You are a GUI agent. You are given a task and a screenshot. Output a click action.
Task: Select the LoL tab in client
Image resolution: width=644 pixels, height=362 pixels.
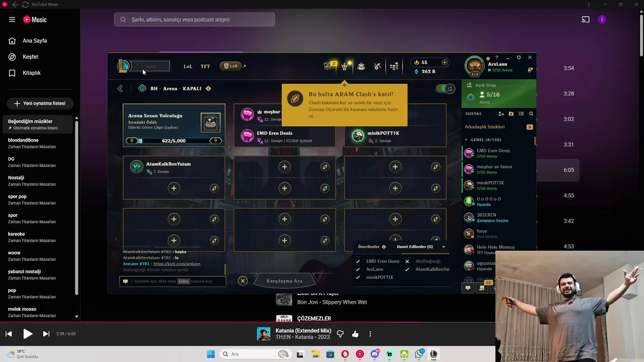click(x=188, y=66)
